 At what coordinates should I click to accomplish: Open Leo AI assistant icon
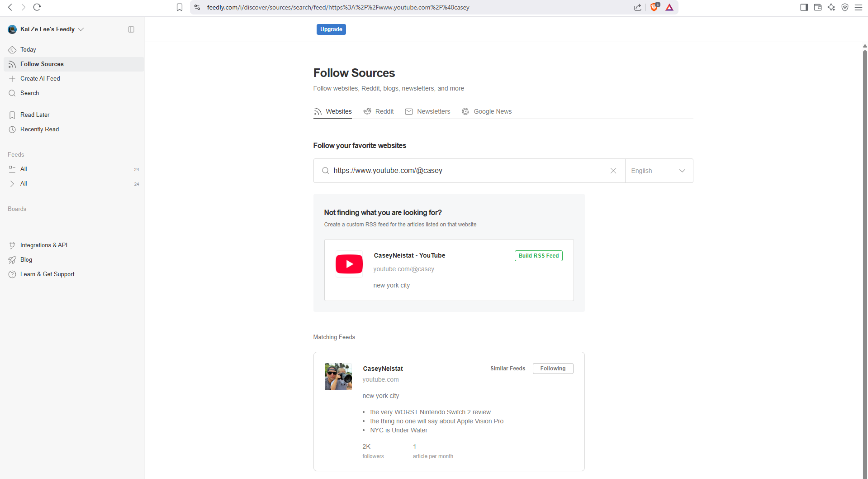[831, 7]
